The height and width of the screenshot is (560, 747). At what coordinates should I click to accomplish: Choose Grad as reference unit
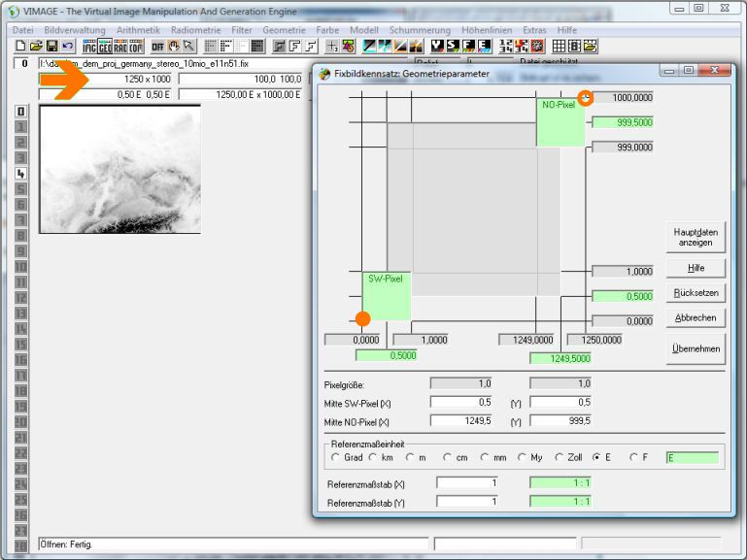point(336,457)
